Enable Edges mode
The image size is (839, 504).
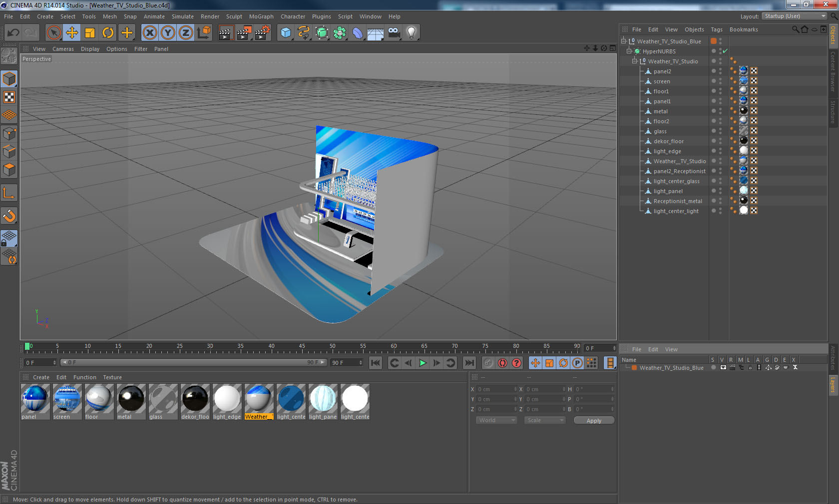pyautogui.click(x=9, y=152)
